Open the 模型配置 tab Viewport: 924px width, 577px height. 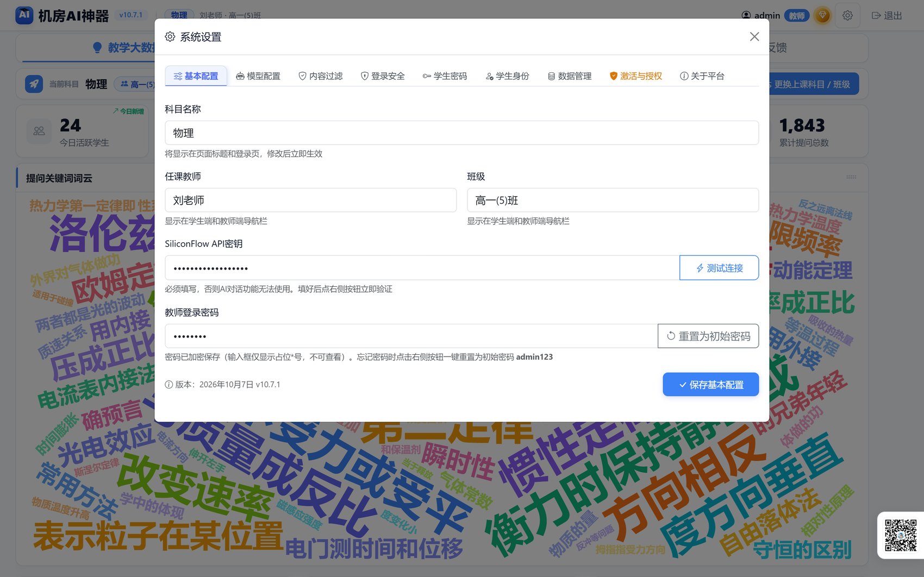coord(258,76)
